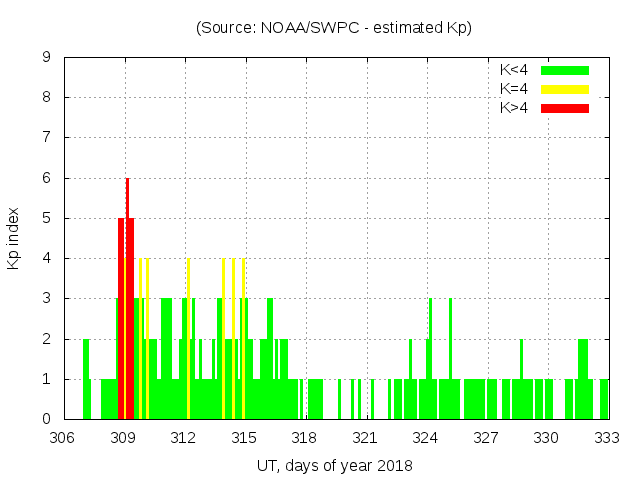
Task: Select the K=4 legend label text
Action: point(514,89)
